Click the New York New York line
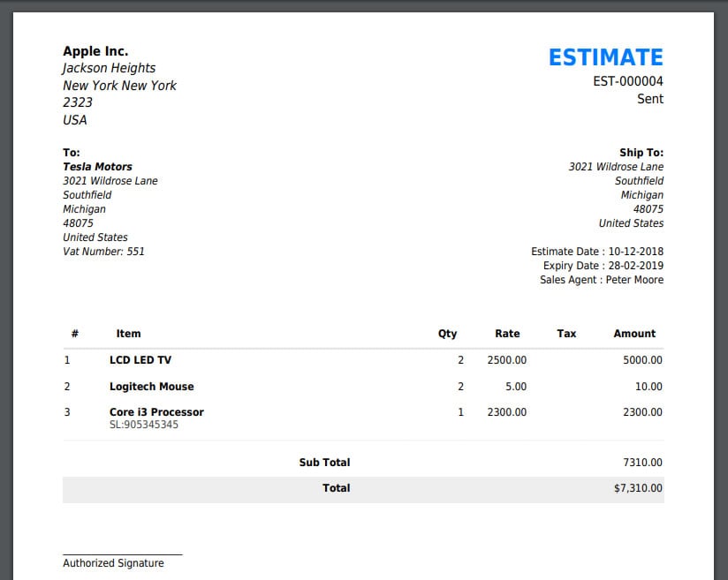This screenshot has height=580, width=728. 120,86
